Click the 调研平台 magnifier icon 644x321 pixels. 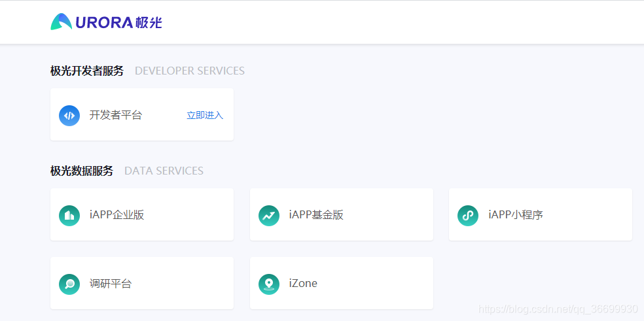coord(69,284)
